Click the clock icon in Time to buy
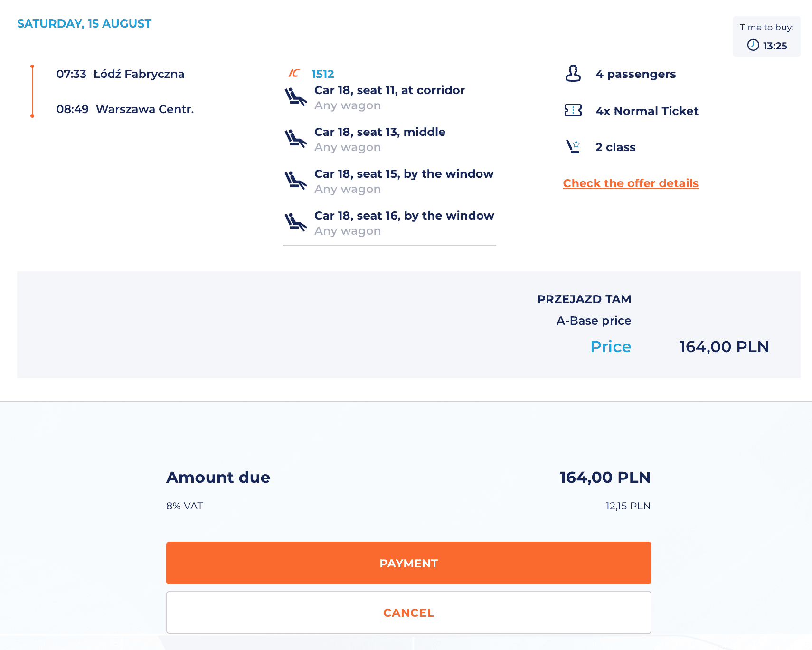Screen dimensions: 812x650 point(753,45)
